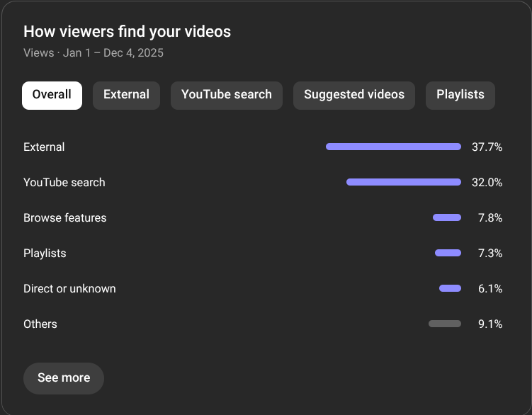Open the YouTube search row label
The width and height of the screenshot is (532, 415).
pos(64,183)
